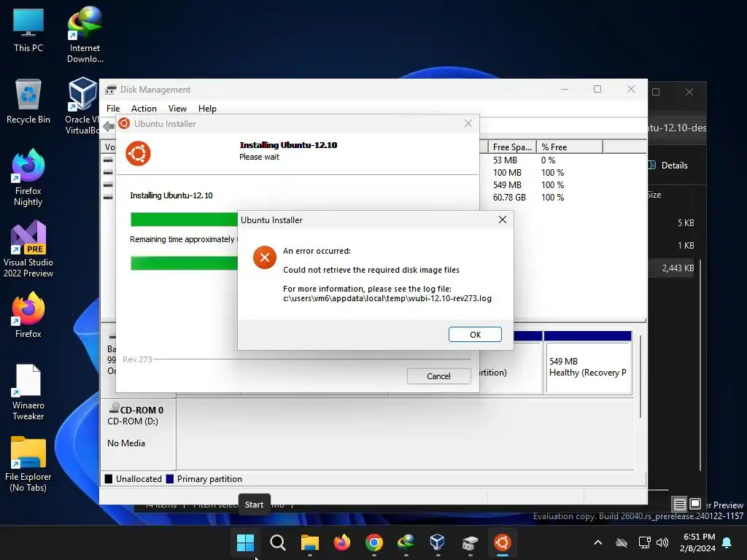Select the 549 MB Recovery partition block
The height and width of the screenshot is (560, 747).
[588, 363]
